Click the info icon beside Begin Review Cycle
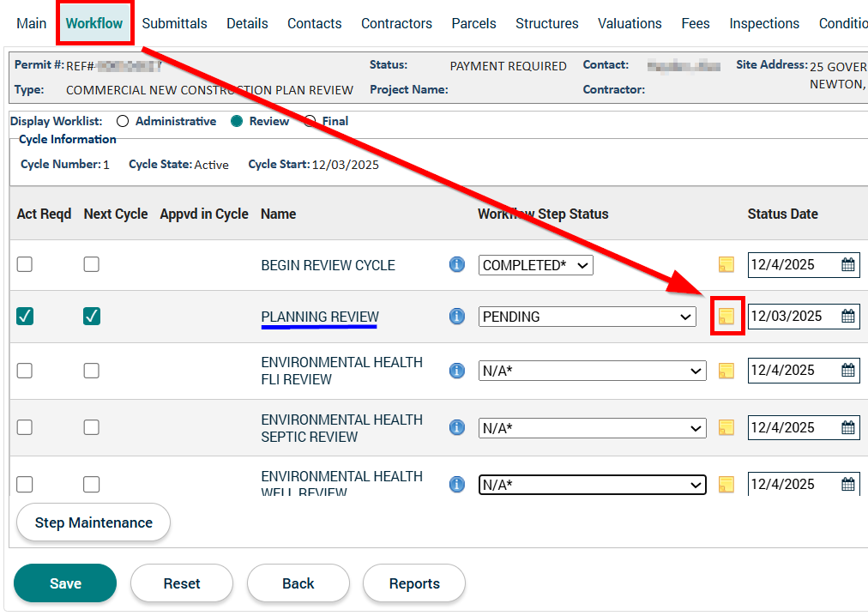The image size is (868, 616). 457,265
